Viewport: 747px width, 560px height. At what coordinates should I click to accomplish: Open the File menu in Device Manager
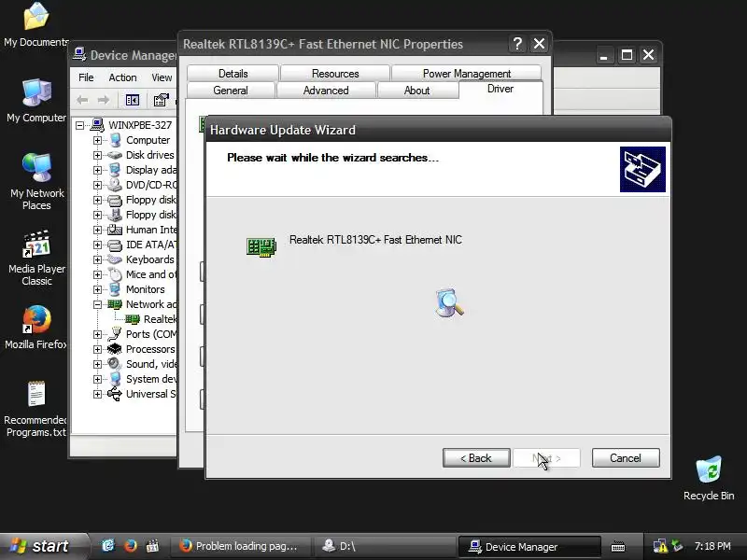click(x=86, y=77)
